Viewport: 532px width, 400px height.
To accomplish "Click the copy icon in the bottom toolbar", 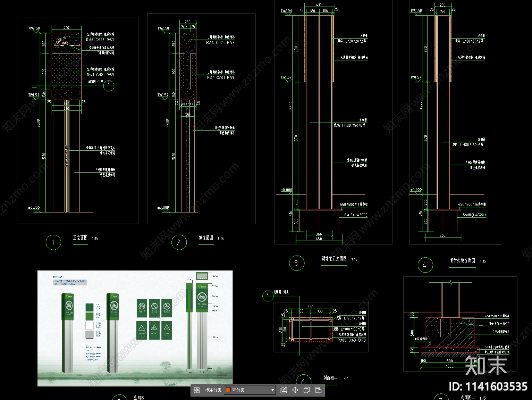I will pyautogui.click(x=306, y=390).
